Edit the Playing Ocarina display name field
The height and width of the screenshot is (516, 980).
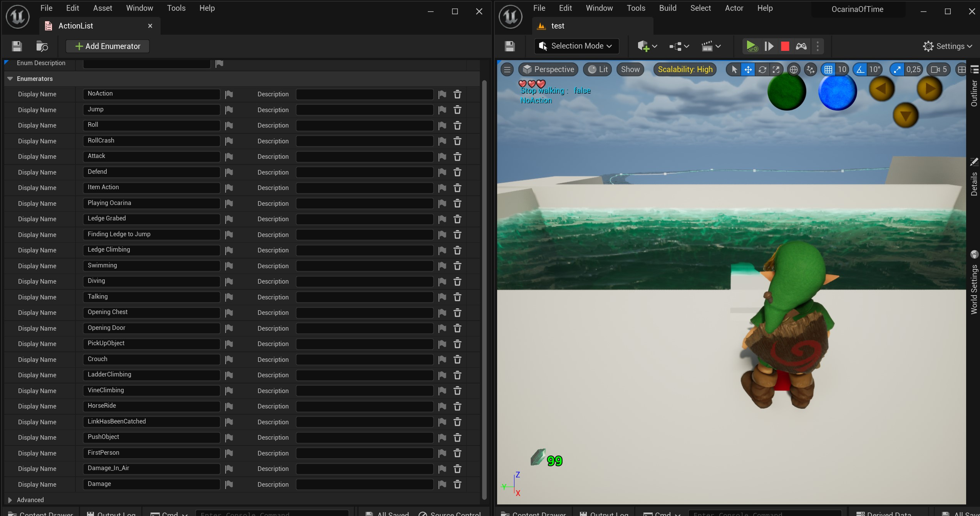pyautogui.click(x=151, y=203)
